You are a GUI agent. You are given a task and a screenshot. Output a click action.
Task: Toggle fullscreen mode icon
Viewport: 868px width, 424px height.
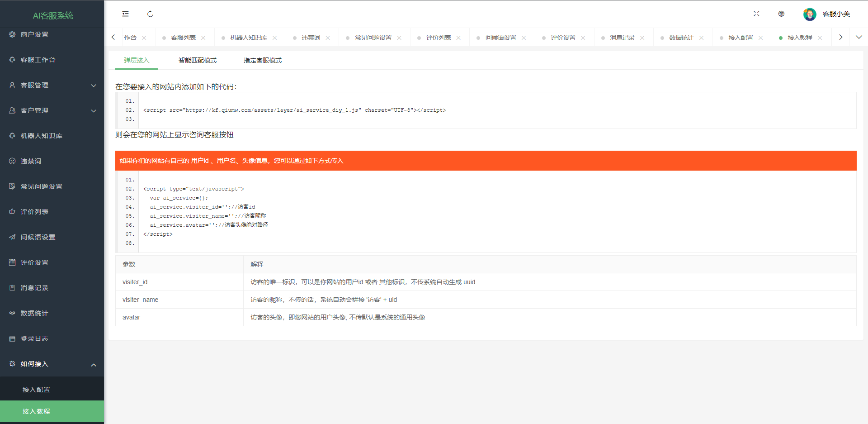pyautogui.click(x=756, y=14)
